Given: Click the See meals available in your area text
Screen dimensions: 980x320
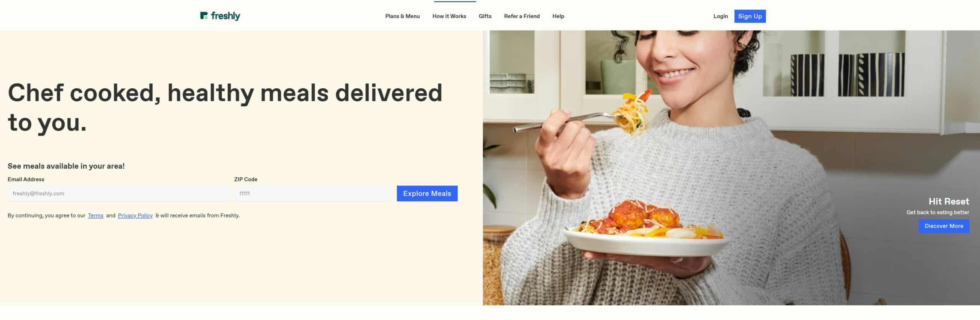Looking at the screenshot, I should tap(66, 166).
